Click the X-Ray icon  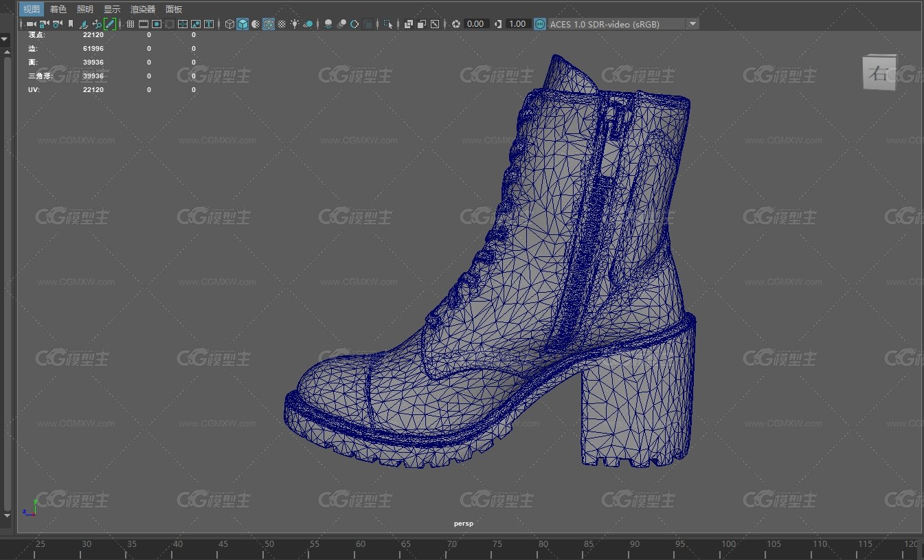tap(409, 24)
